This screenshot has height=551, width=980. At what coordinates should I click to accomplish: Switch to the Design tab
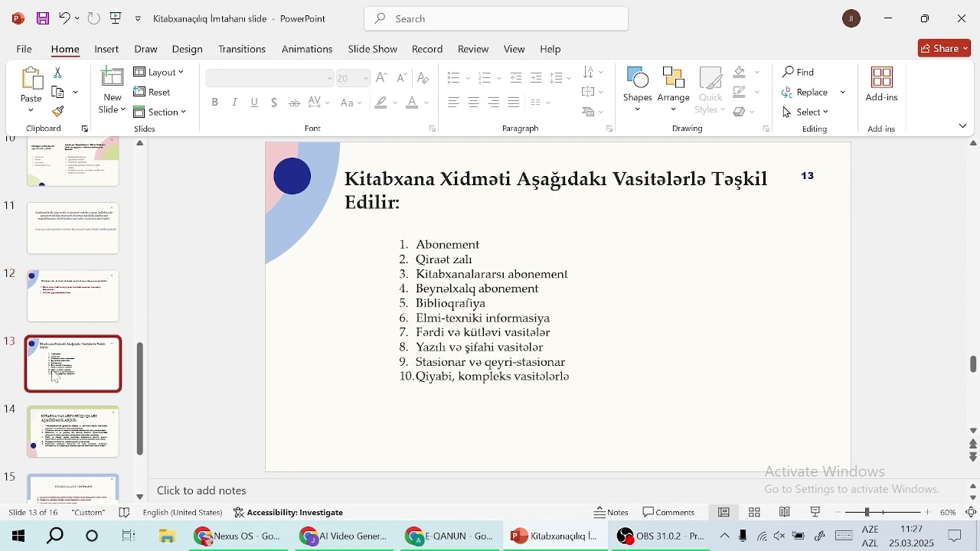188,50
